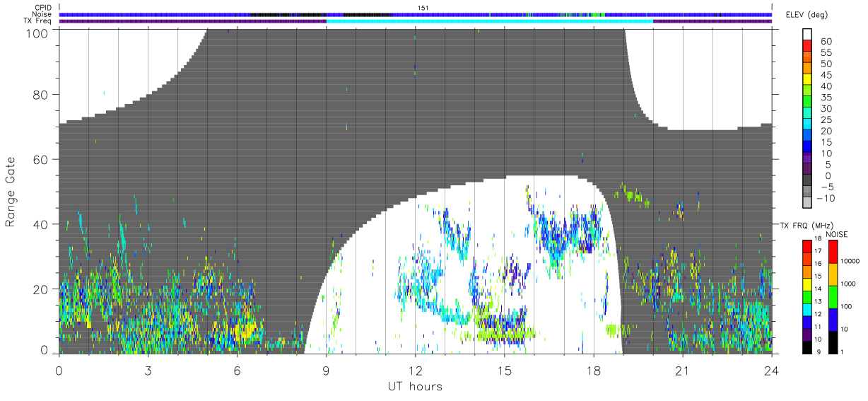Image resolution: width=868 pixels, height=401 pixels.
Task: Pick the white top segment of the ELEV color bar
Action: click(808, 34)
